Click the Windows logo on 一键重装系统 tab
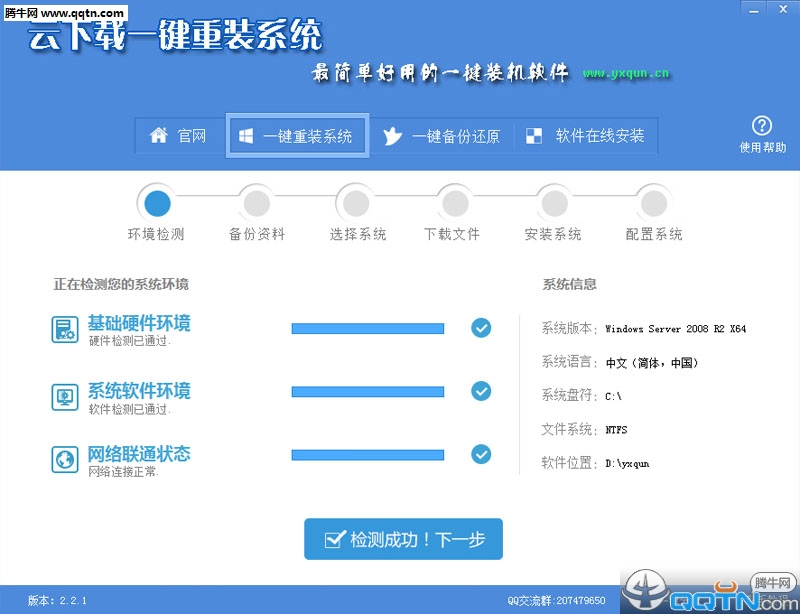The width and height of the screenshot is (800, 614). [245, 136]
